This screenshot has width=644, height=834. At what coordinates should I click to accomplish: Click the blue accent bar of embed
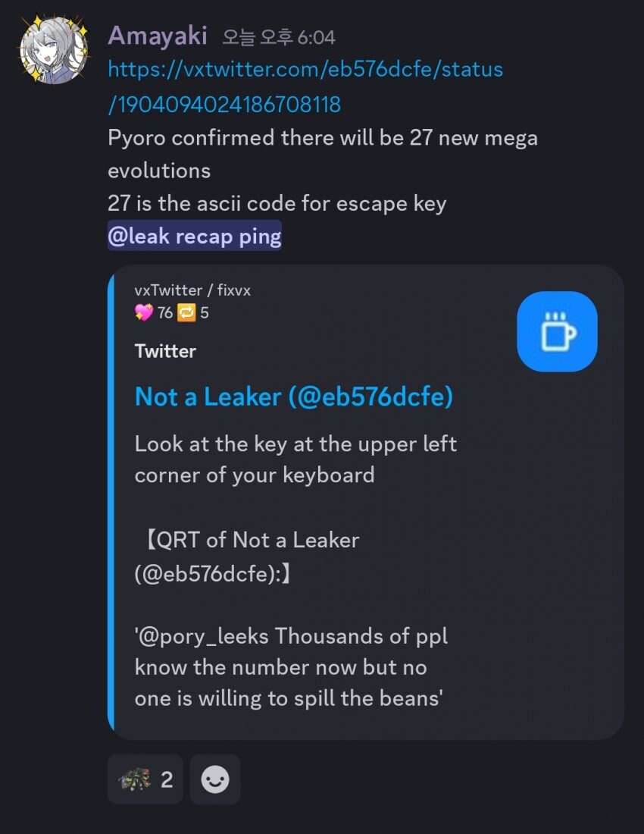[x=111, y=502]
